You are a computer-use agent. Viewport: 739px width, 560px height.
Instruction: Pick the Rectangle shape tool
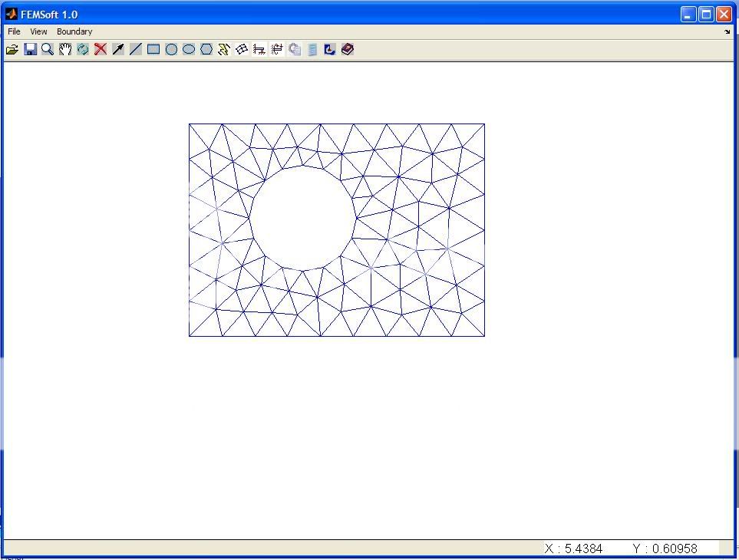tap(153, 50)
